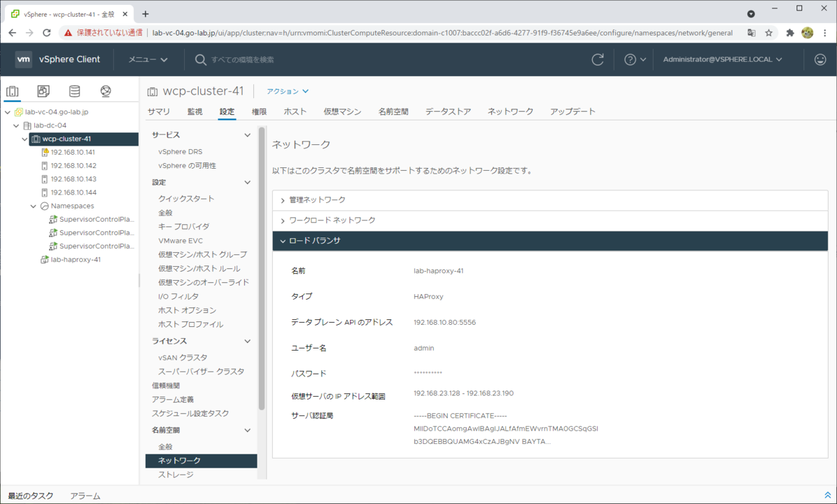The height and width of the screenshot is (504, 837).
Task: Click wcp-cluster-41 cluster icon in title
Action: click(152, 91)
